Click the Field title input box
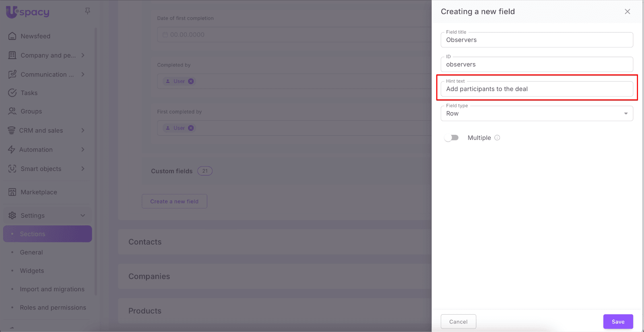 point(537,40)
